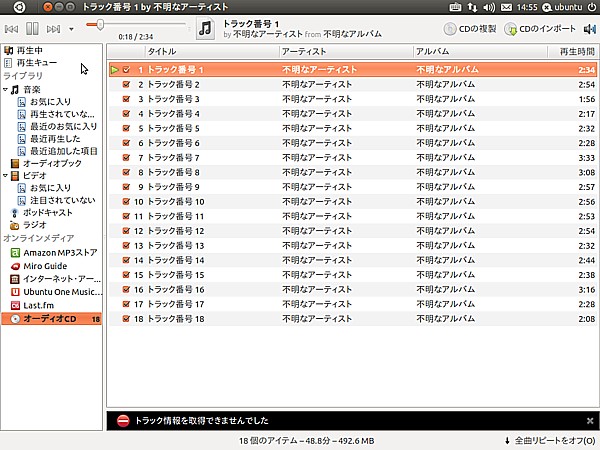Select the トラック番号 8 title
Screen dimensions: 600x450
(173, 172)
